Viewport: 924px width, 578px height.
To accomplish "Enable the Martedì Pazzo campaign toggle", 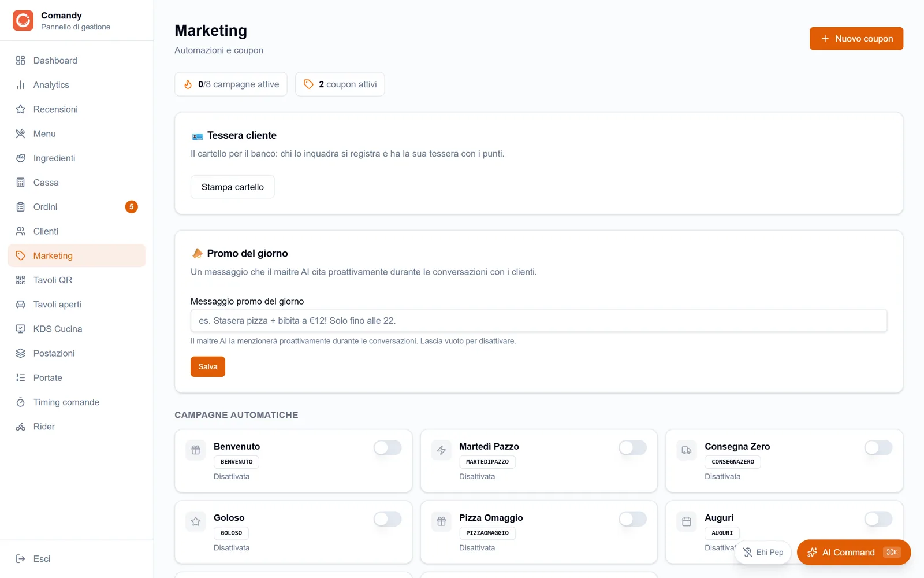I will 633,448.
